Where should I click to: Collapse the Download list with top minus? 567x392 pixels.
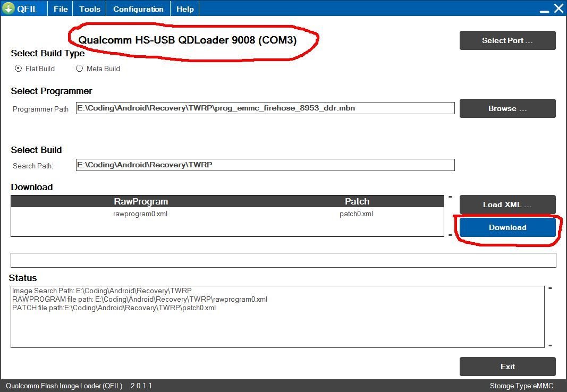click(450, 197)
